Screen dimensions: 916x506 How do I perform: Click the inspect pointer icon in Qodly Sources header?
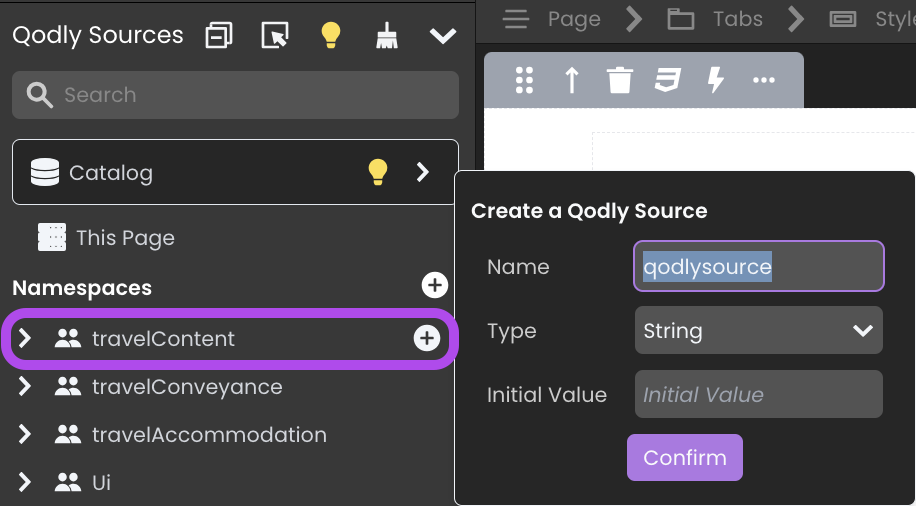(x=275, y=36)
